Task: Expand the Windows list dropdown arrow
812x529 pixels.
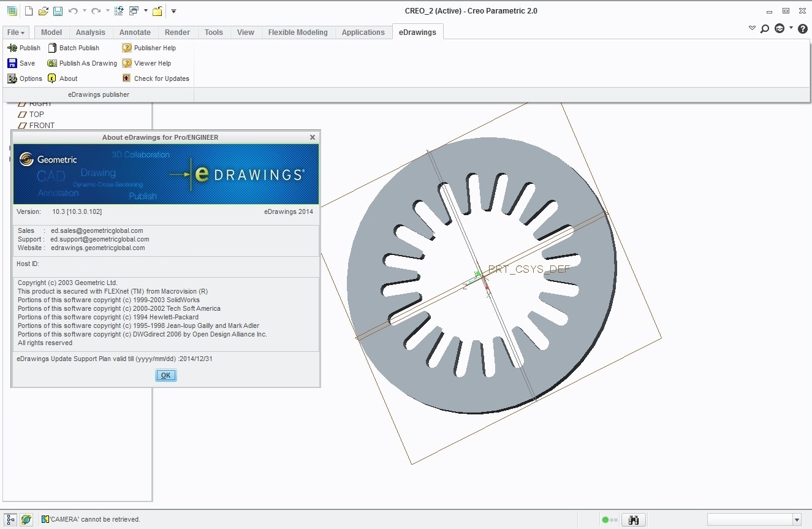Action: point(145,11)
